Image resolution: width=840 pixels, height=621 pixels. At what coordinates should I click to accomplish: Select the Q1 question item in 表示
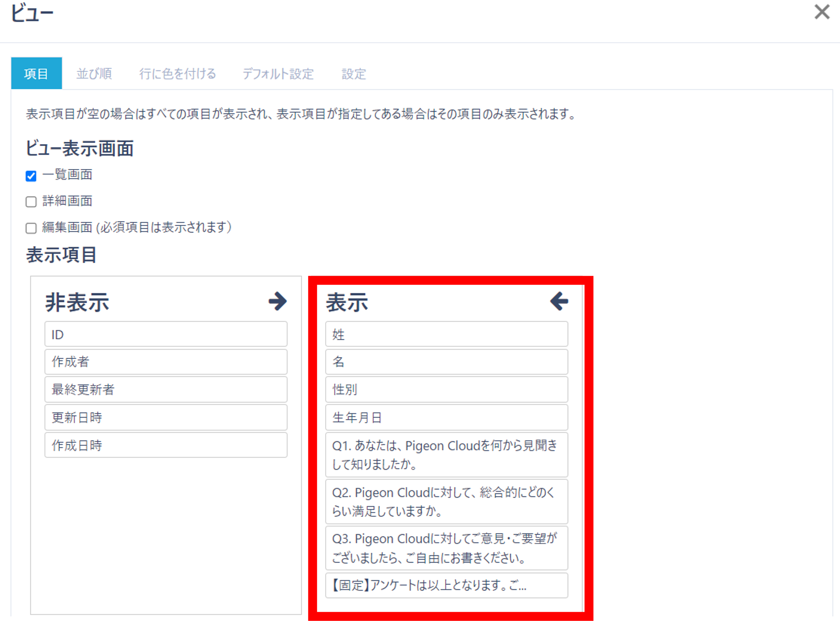click(446, 455)
